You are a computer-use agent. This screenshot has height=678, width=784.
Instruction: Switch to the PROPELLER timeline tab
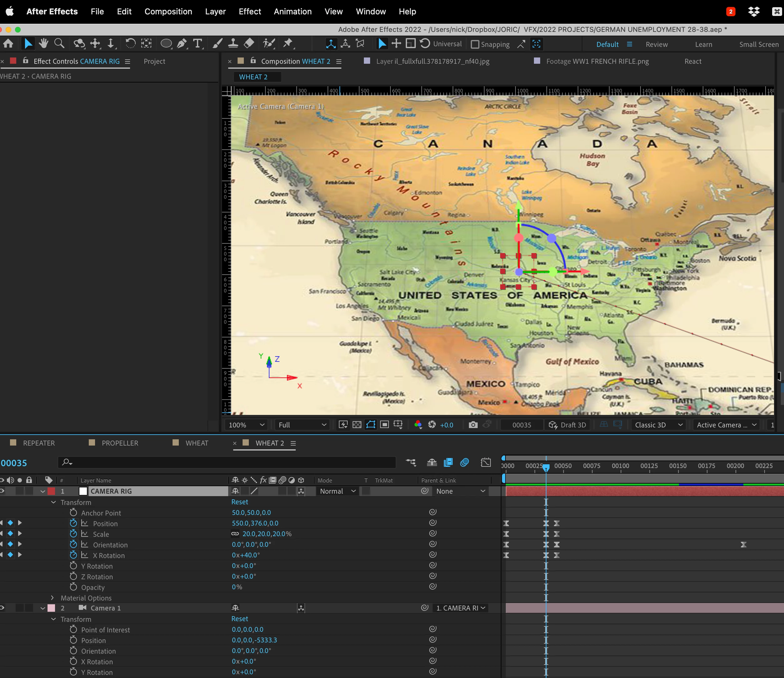click(x=120, y=443)
